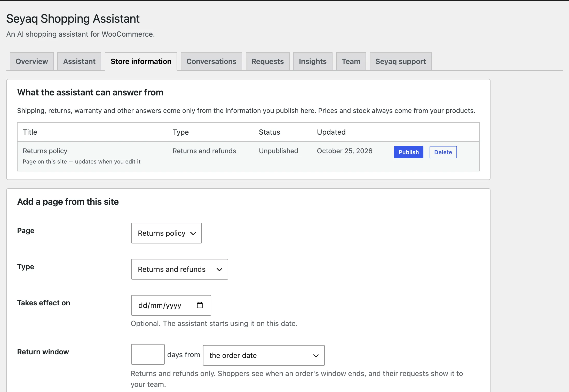Expand the Type dropdown Returns and refunds

(180, 269)
